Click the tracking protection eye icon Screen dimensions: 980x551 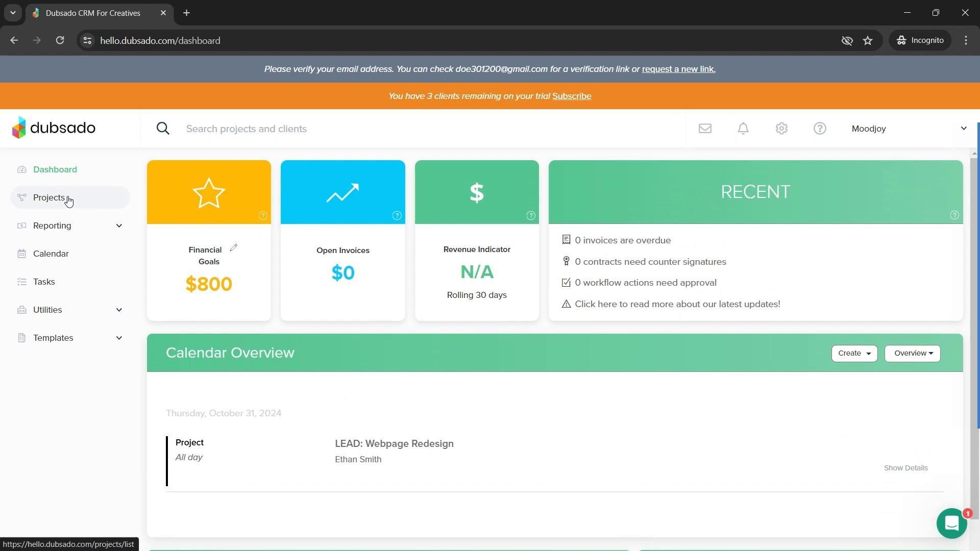point(847,40)
